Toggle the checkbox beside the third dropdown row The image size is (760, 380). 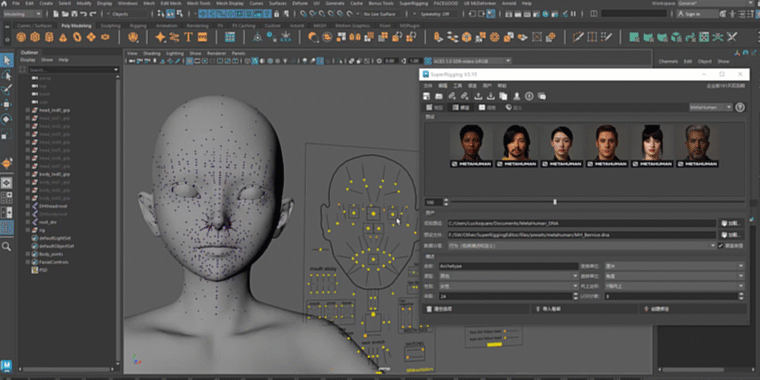[721, 246]
